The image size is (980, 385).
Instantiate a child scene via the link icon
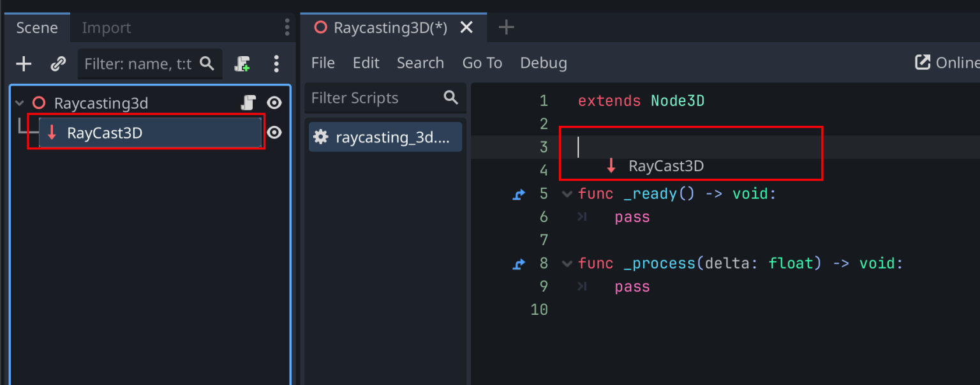(x=59, y=64)
